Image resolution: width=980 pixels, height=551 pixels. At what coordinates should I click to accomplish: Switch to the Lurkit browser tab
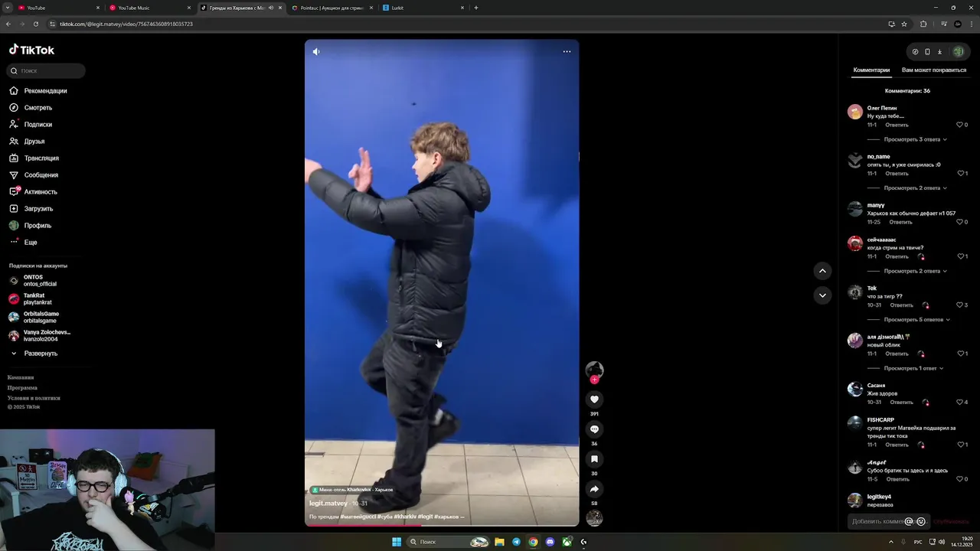pos(423,8)
